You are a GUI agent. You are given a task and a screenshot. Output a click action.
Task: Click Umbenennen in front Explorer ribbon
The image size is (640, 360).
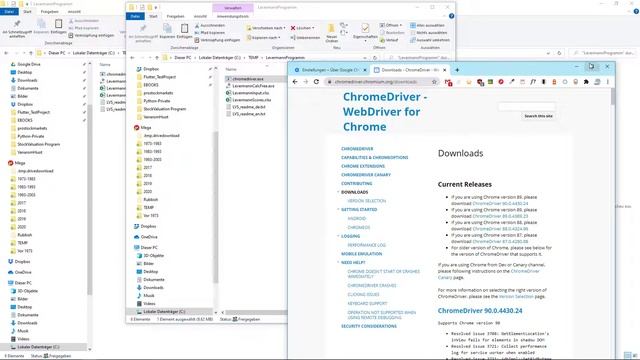[305, 38]
